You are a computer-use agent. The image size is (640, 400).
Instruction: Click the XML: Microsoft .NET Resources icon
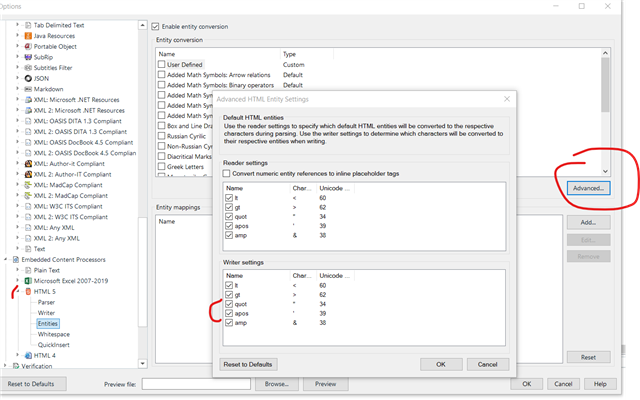pyautogui.click(x=28, y=100)
